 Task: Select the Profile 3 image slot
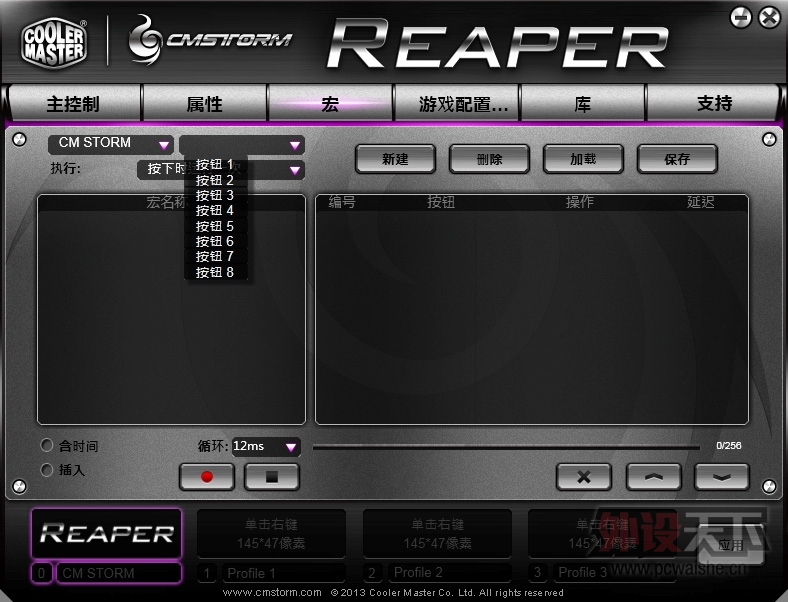tap(602, 534)
